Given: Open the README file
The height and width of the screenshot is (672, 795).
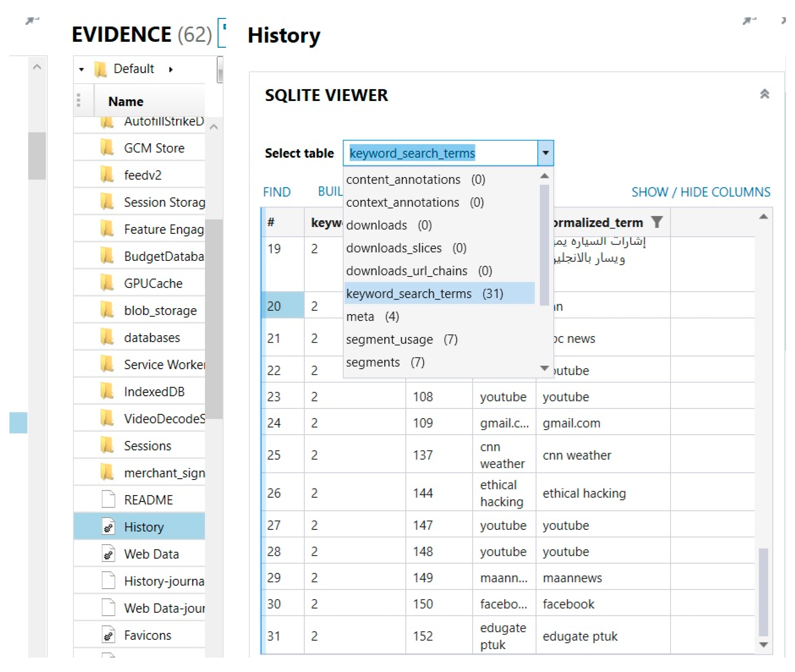Looking at the screenshot, I should (x=148, y=499).
